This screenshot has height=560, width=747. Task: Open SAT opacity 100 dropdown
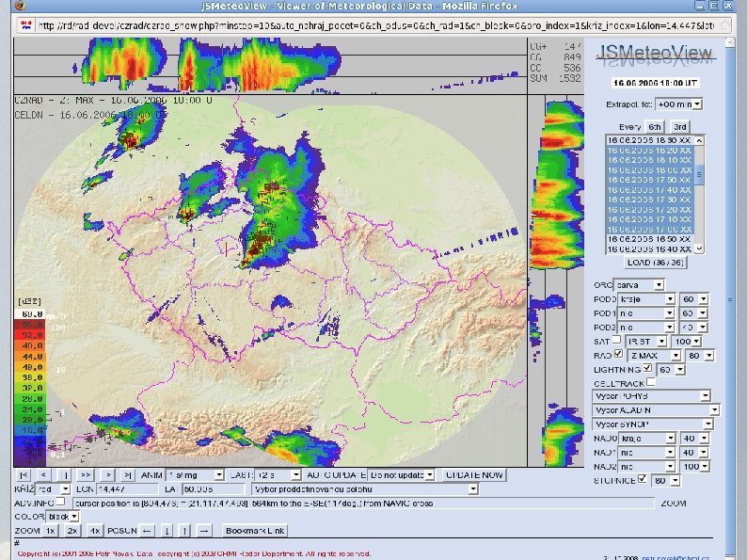[x=686, y=342]
